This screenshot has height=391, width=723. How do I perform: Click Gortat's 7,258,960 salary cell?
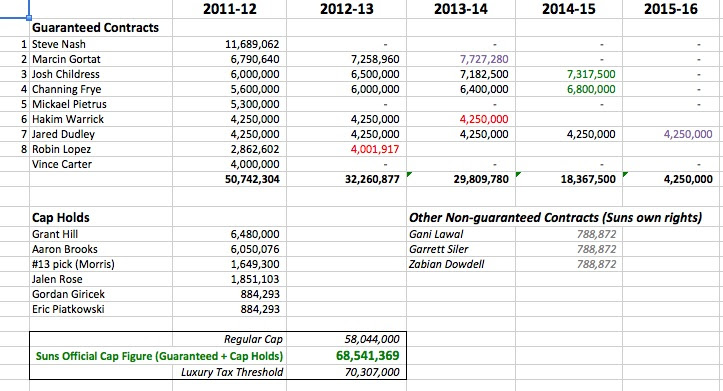coord(346,59)
